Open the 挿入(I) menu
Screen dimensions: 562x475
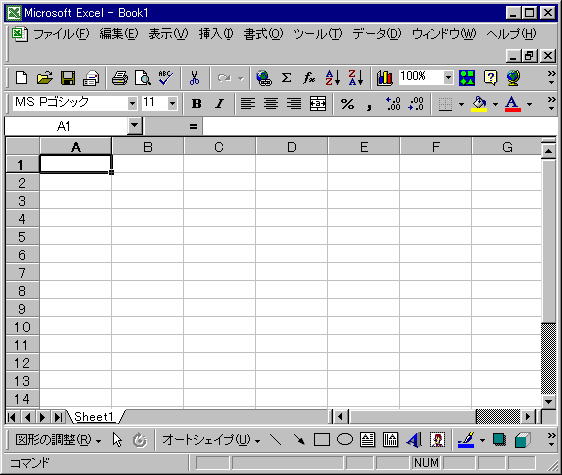[x=216, y=34]
